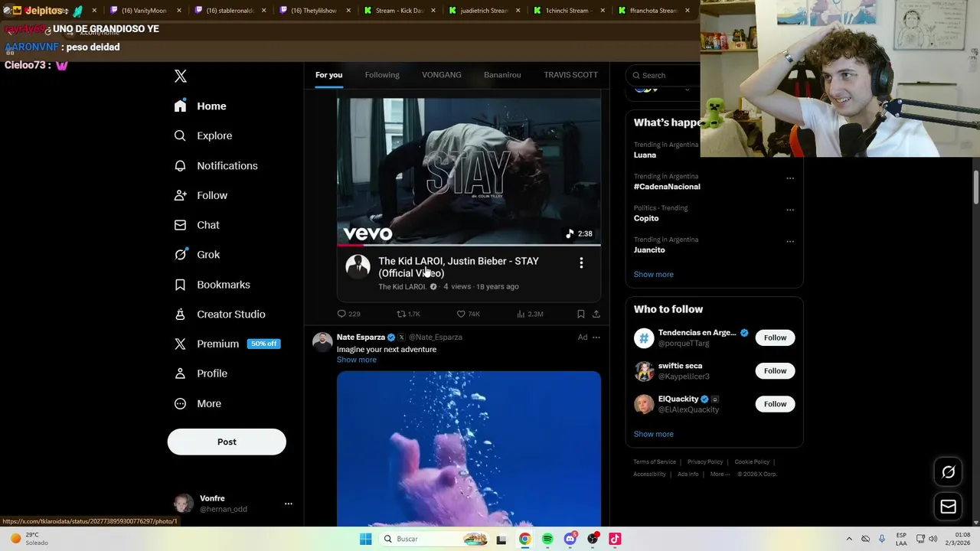This screenshot has width=980, height=551.
Task: Click Show more under Nate Esparza's ad
Action: (x=357, y=360)
